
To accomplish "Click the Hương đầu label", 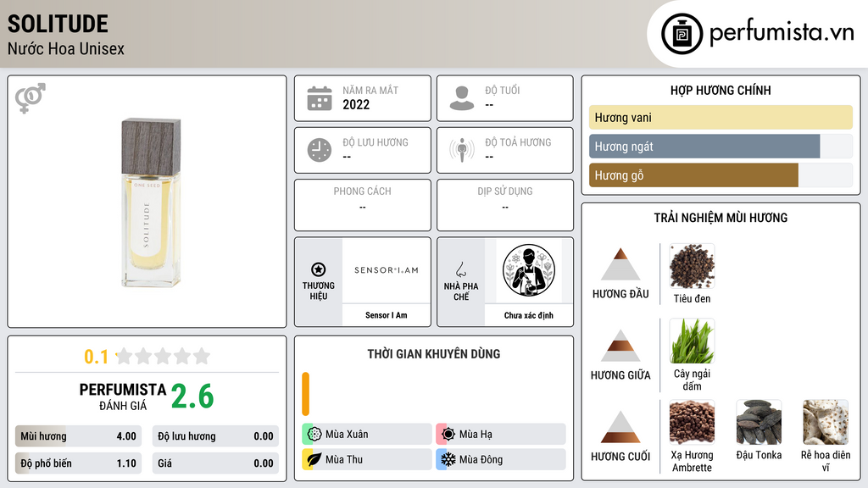I will click(x=620, y=294).
